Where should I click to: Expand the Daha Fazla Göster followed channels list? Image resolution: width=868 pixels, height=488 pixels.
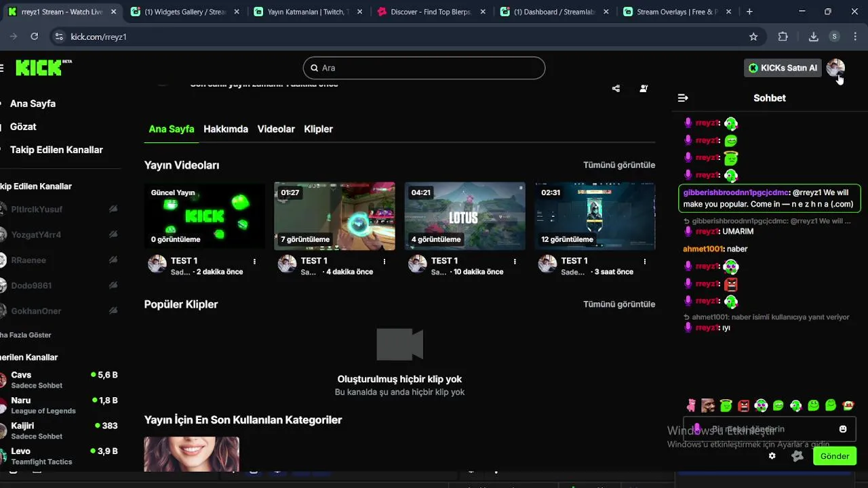(26, 335)
